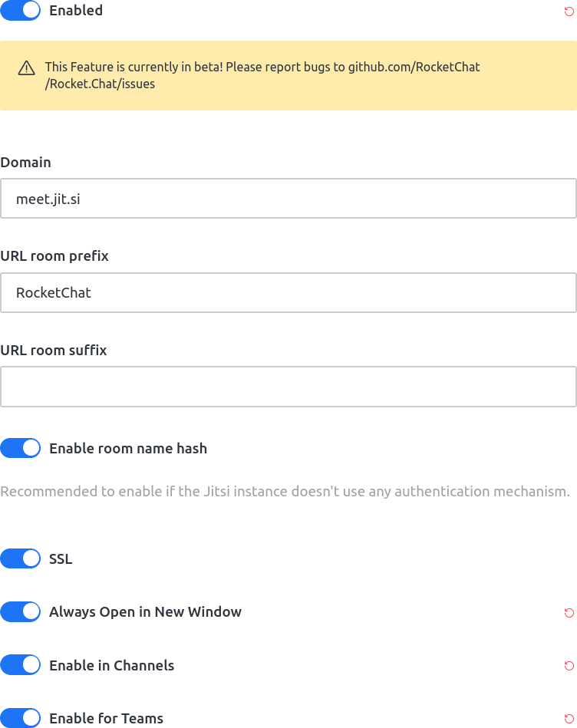Click the beta feature warning banner text
Viewport: 577px width, 728px height.
[x=262, y=75]
